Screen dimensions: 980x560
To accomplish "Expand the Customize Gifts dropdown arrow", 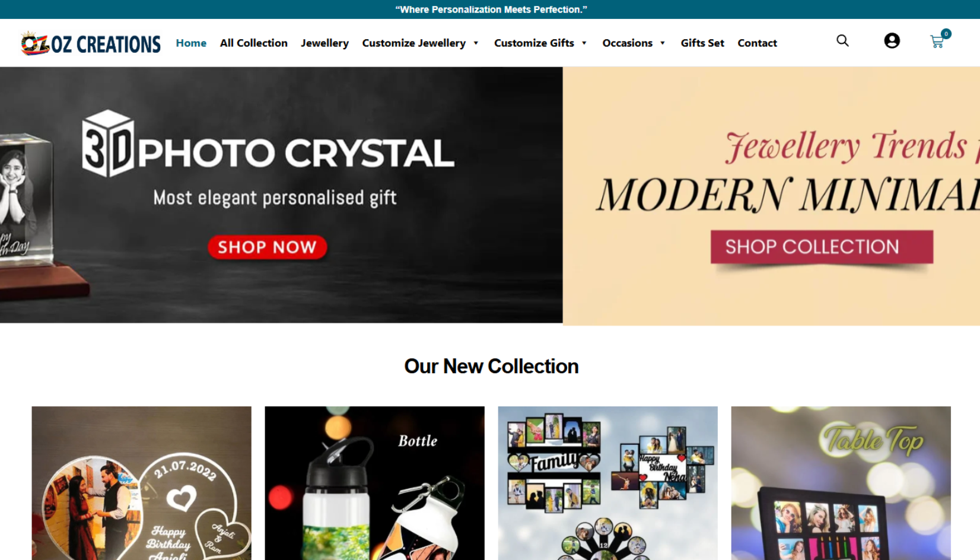I will [x=584, y=43].
